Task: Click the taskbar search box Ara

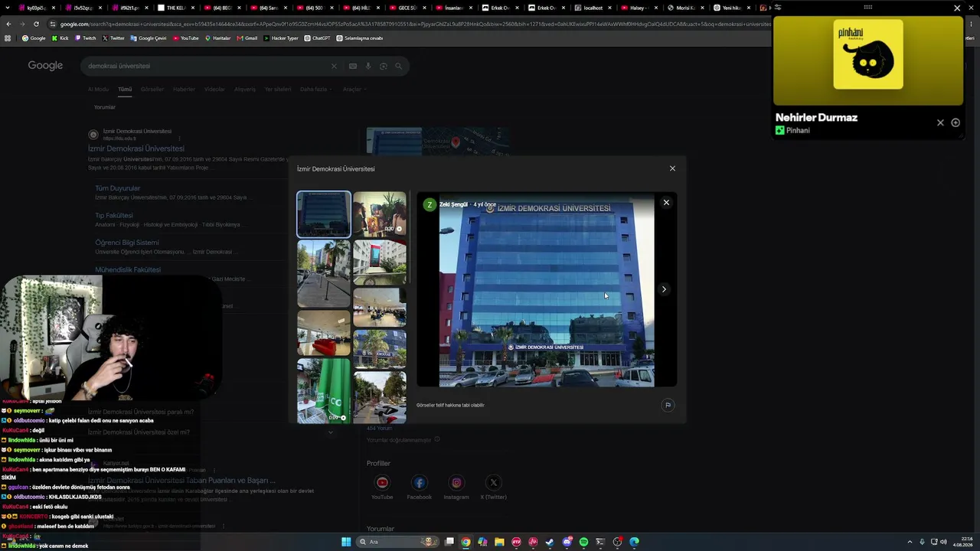Action: (398, 542)
